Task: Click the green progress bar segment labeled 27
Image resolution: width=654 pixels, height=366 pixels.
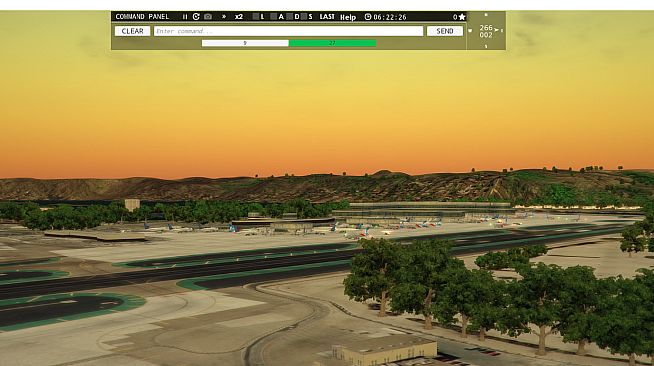Action: coord(332,43)
